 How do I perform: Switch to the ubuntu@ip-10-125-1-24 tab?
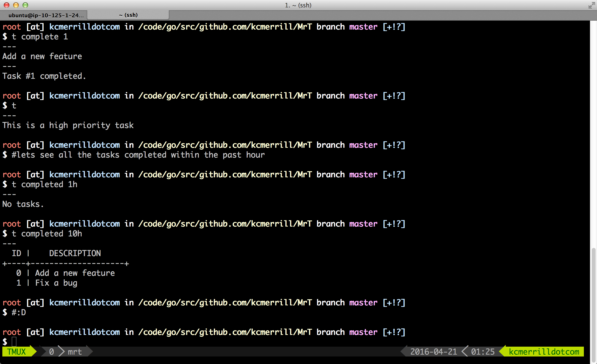(46, 15)
